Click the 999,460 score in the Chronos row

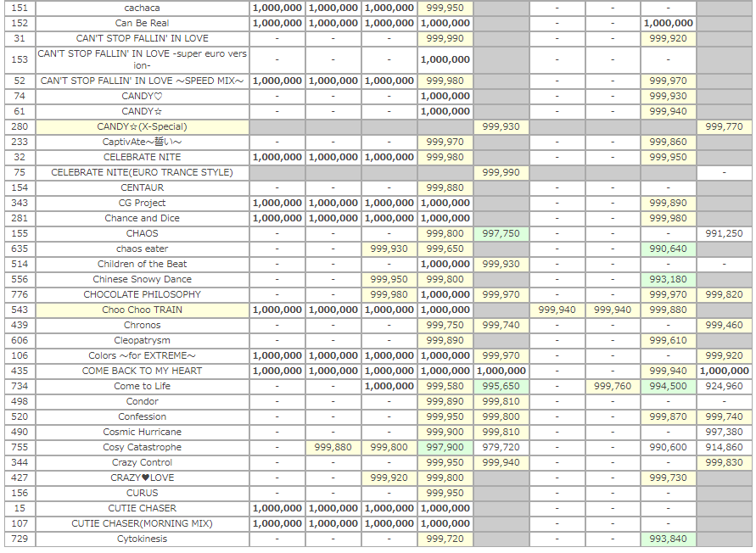tap(724, 325)
